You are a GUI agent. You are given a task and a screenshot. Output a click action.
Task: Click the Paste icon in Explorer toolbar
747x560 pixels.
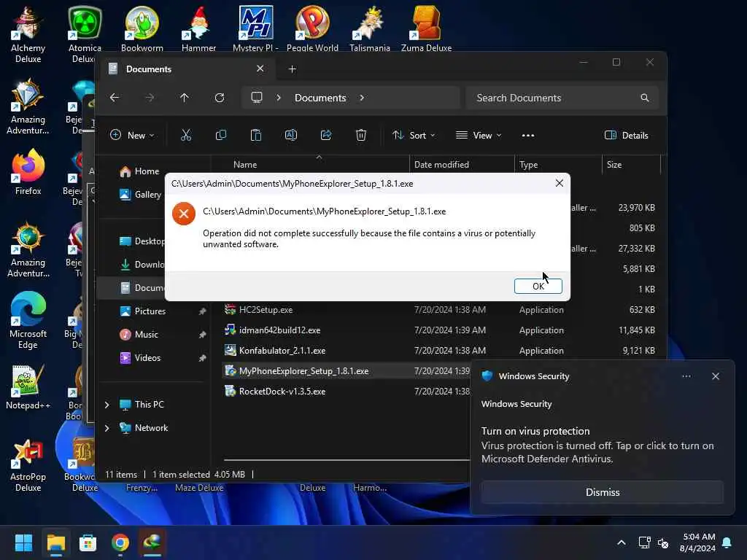point(256,135)
